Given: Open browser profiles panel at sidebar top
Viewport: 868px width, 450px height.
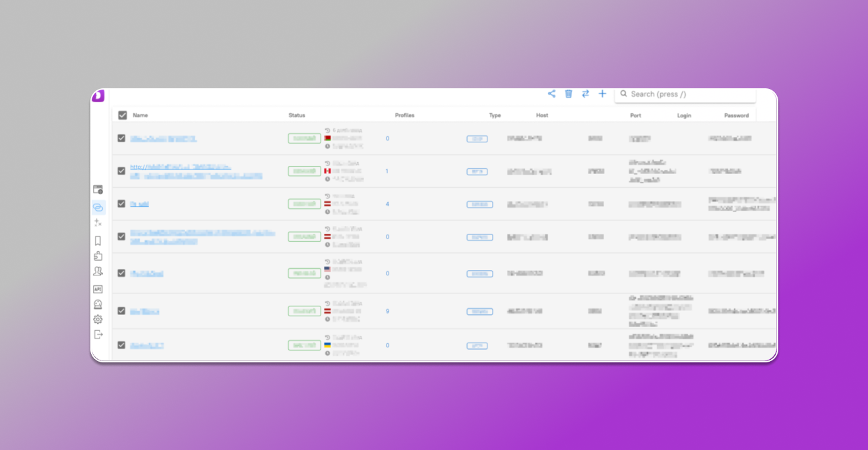Looking at the screenshot, I should 98,189.
